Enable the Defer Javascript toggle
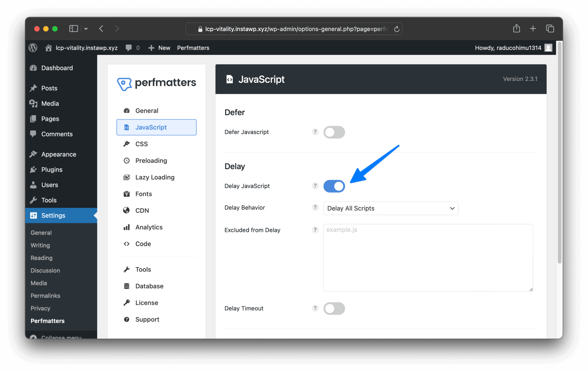This screenshot has height=372, width=588. [334, 132]
